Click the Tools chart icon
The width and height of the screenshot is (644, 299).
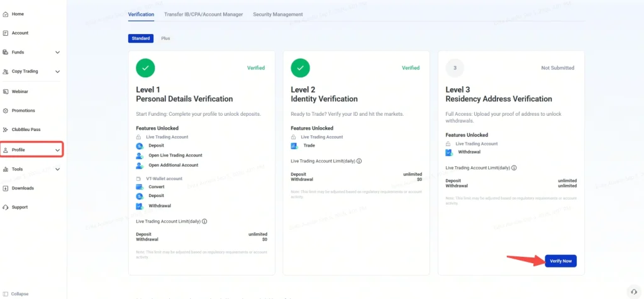(5, 169)
